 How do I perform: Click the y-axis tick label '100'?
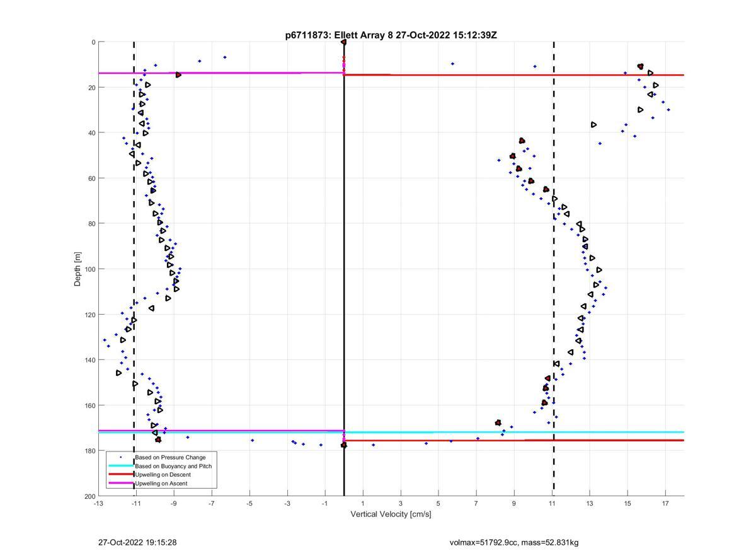tap(89, 269)
